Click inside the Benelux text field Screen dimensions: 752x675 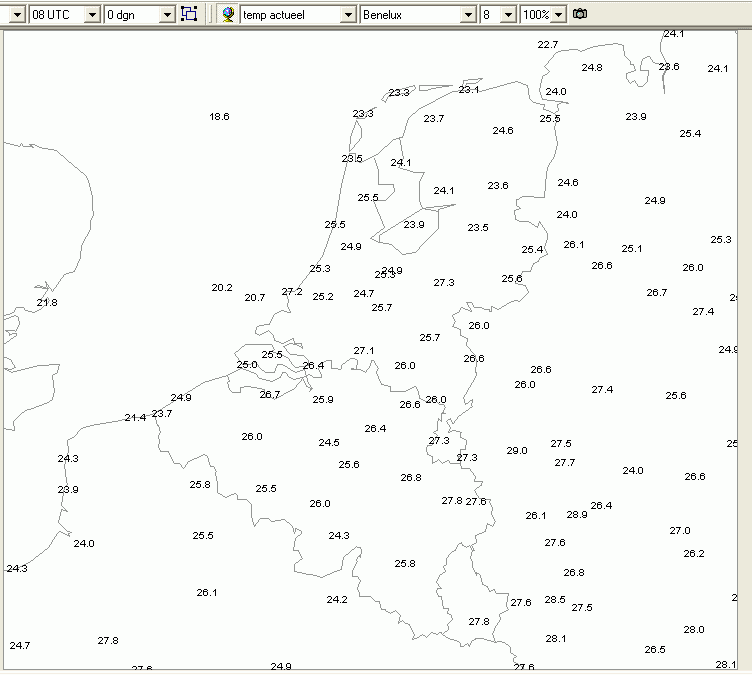point(411,15)
